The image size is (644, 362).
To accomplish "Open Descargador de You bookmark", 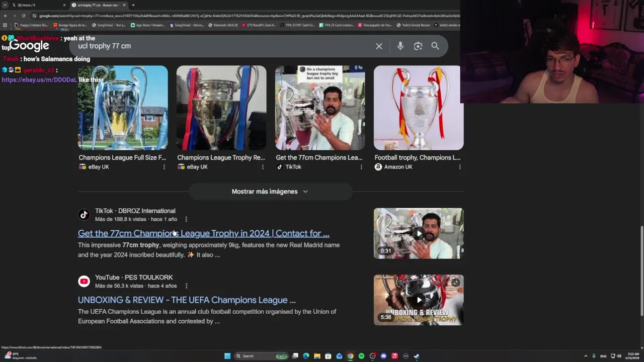I will click(375, 25).
